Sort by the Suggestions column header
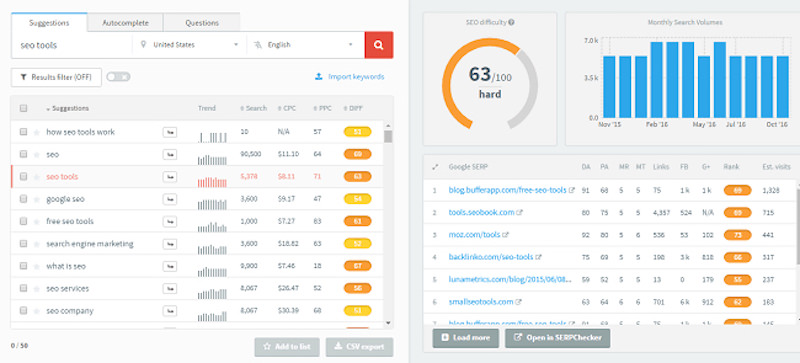Viewport: 800px width, 363px height. coord(68,108)
